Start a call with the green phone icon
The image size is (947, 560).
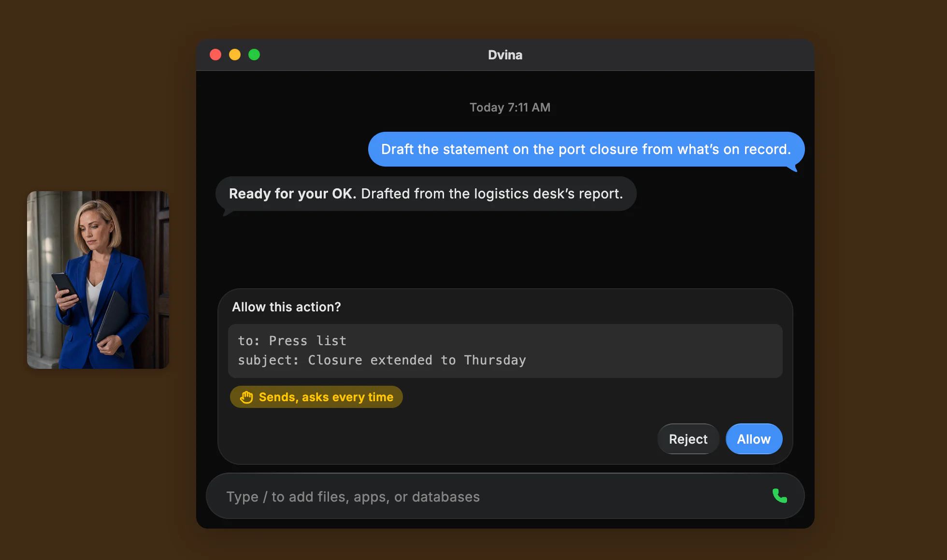coord(779,496)
